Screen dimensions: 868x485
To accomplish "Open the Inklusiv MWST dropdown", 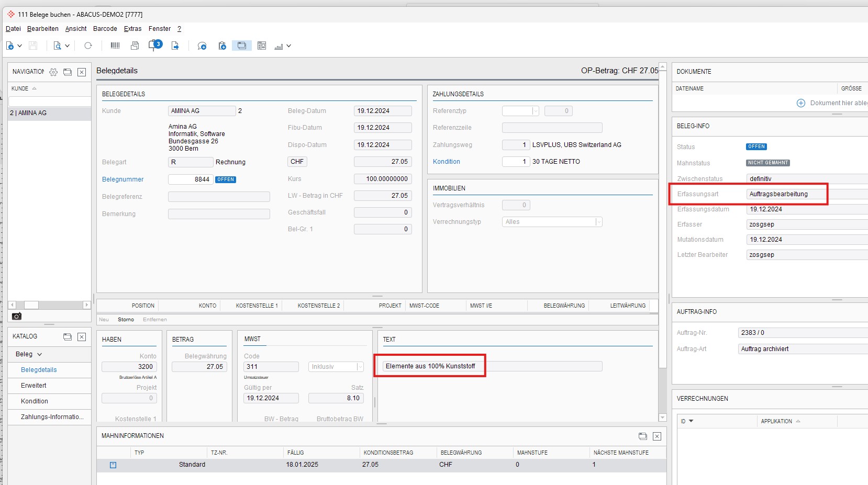I will [x=360, y=367].
